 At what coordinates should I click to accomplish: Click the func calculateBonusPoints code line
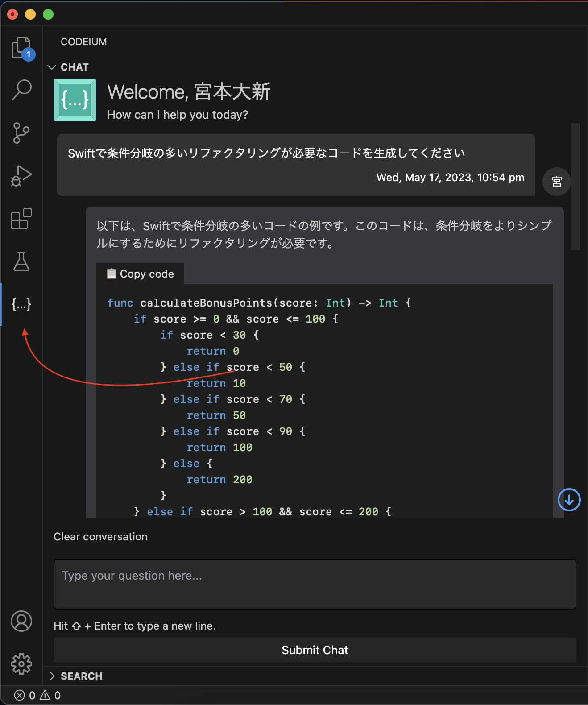259,303
